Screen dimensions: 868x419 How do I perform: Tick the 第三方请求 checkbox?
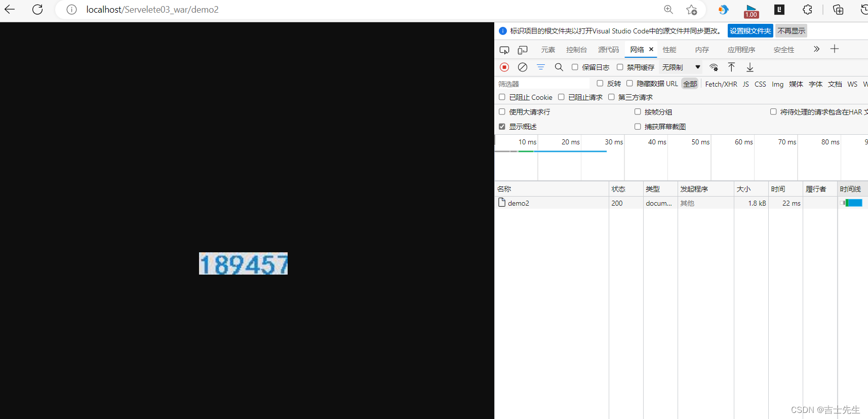click(611, 97)
